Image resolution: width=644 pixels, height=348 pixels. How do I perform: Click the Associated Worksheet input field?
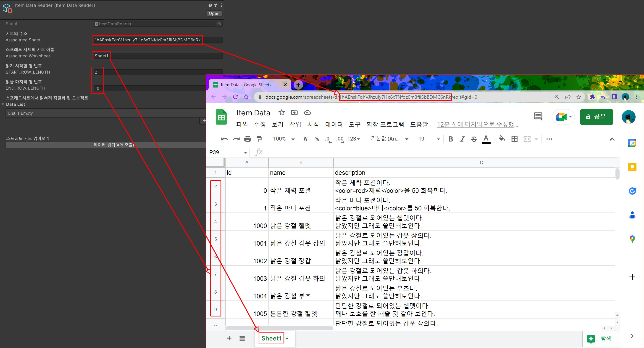pyautogui.click(x=157, y=56)
